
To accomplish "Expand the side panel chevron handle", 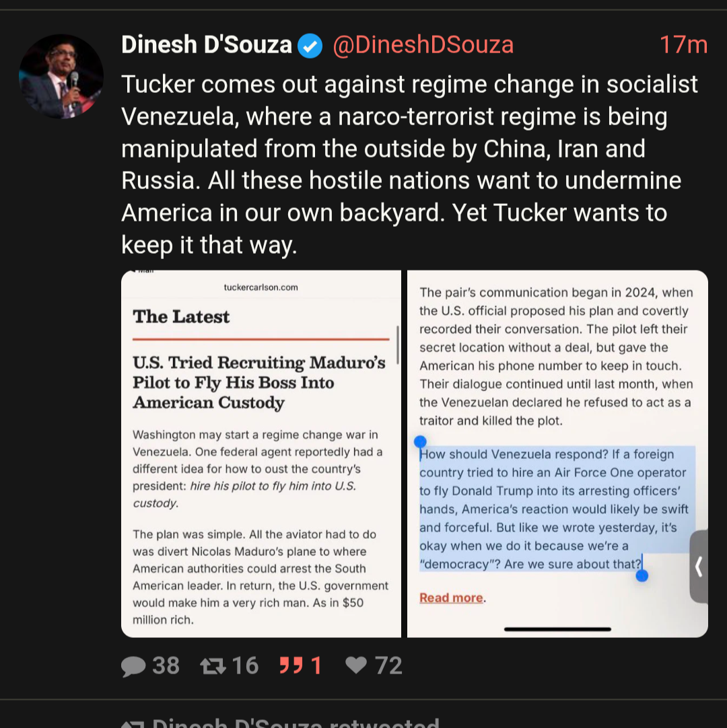I will point(699,567).
